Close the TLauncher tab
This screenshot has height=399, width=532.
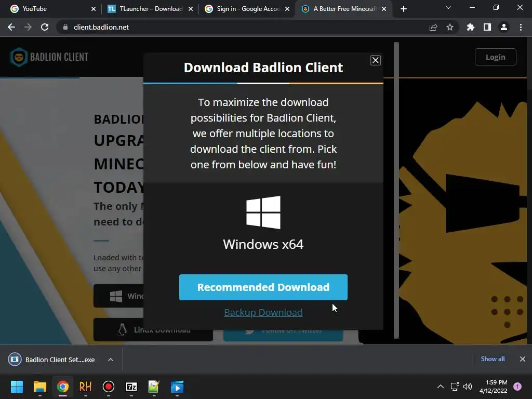click(x=191, y=9)
